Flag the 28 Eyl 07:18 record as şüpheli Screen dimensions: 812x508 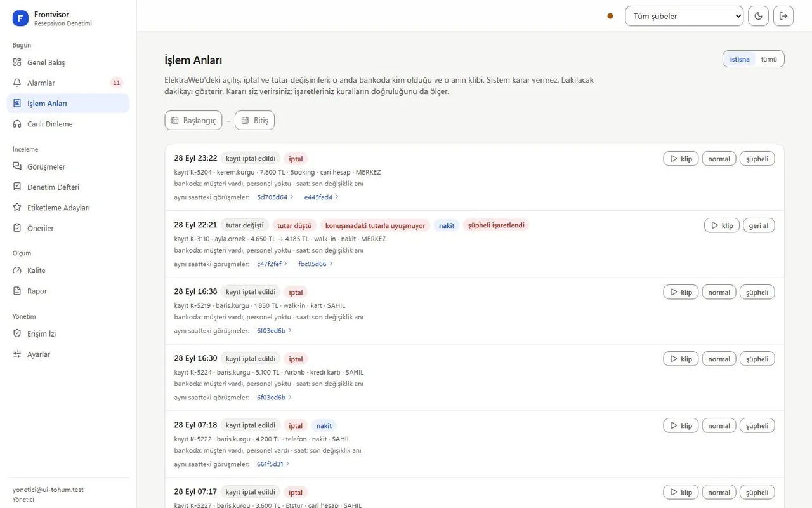coord(757,425)
